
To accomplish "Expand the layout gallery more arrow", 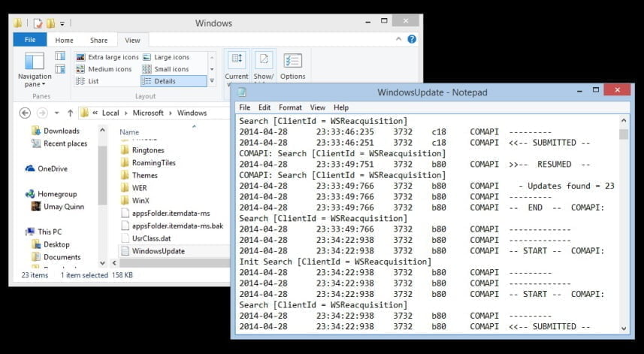I will pyautogui.click(x=212, y=81).
